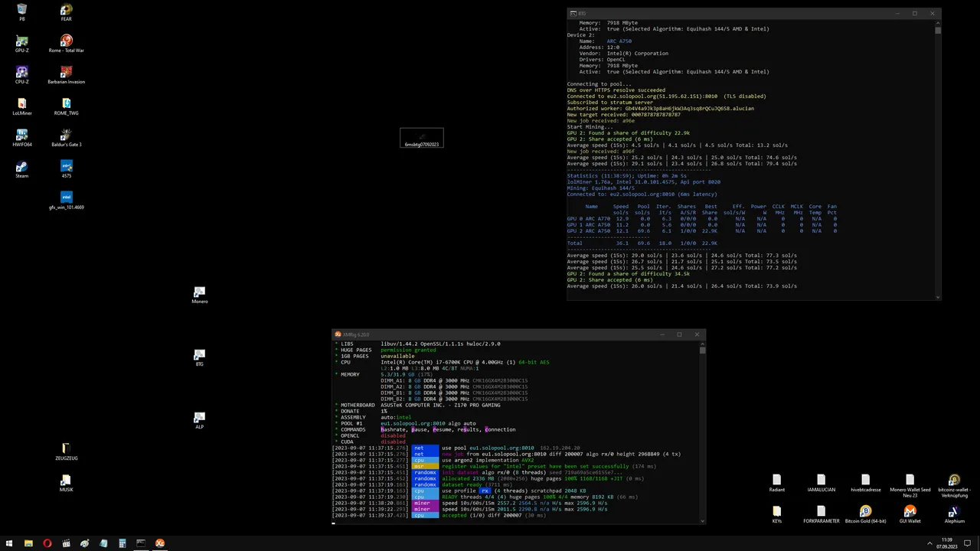This screenshot has width=980, height=551.
Task: Click 'Mining: Equihash 144/5' status line
Action: [x=601, y=188]
